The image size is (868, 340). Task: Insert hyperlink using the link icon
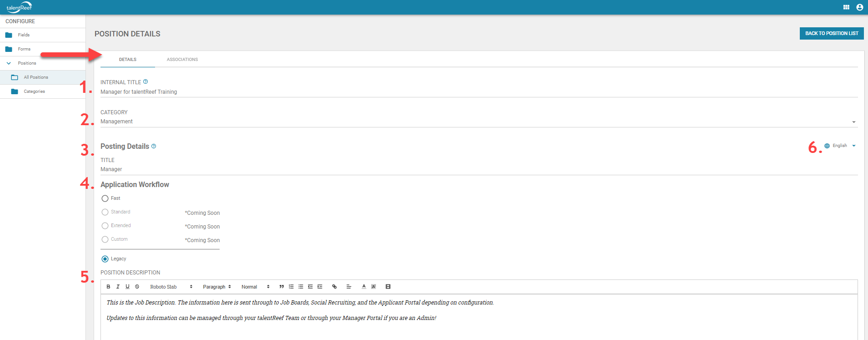click(x=334, y=287)
